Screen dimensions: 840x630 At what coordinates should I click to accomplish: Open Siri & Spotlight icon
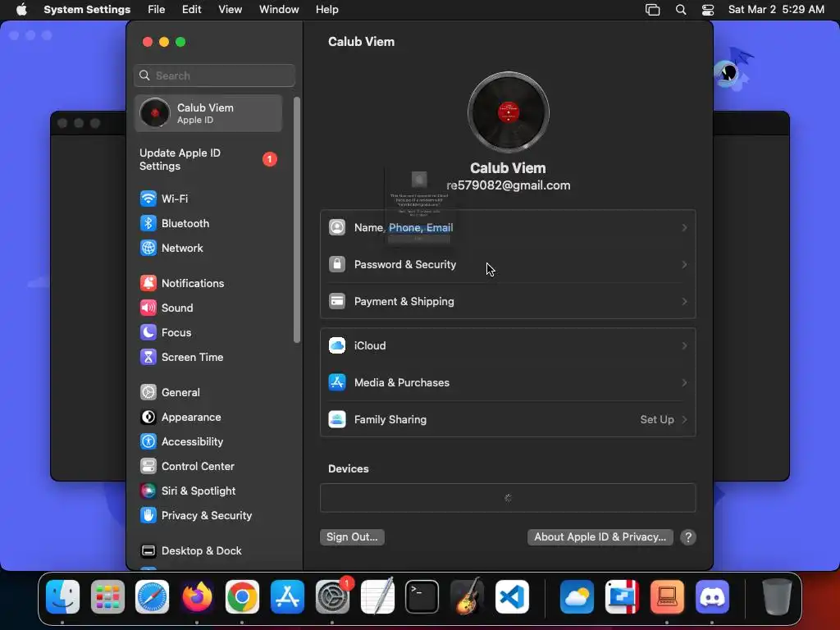[x=148, y=491]
